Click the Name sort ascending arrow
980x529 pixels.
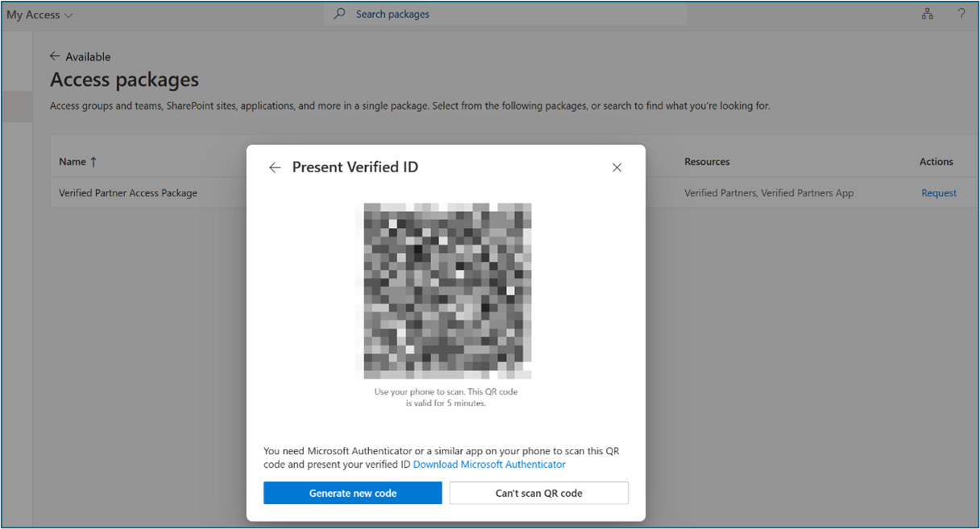[x=93, y=162]
